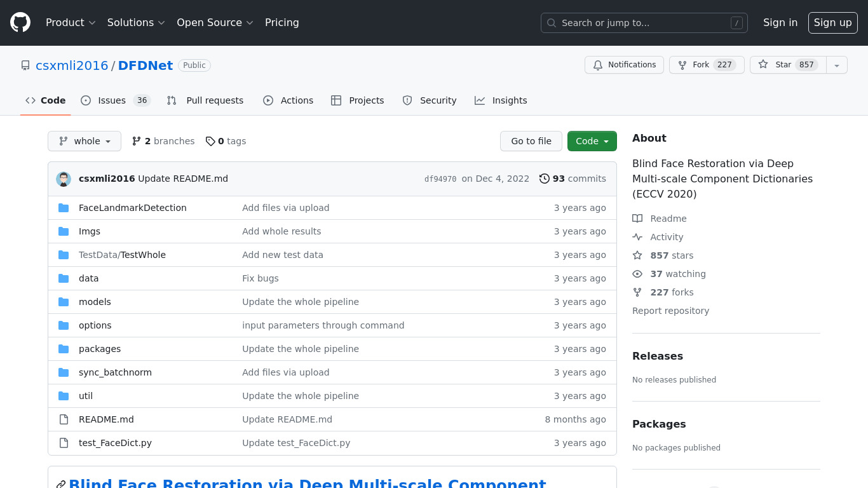Open the options folder name
This screenshot has width=868, height=488.
(x=95, y=325)
